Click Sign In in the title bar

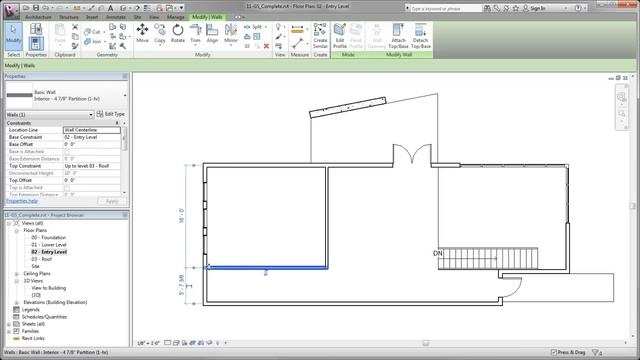[537, 8]
